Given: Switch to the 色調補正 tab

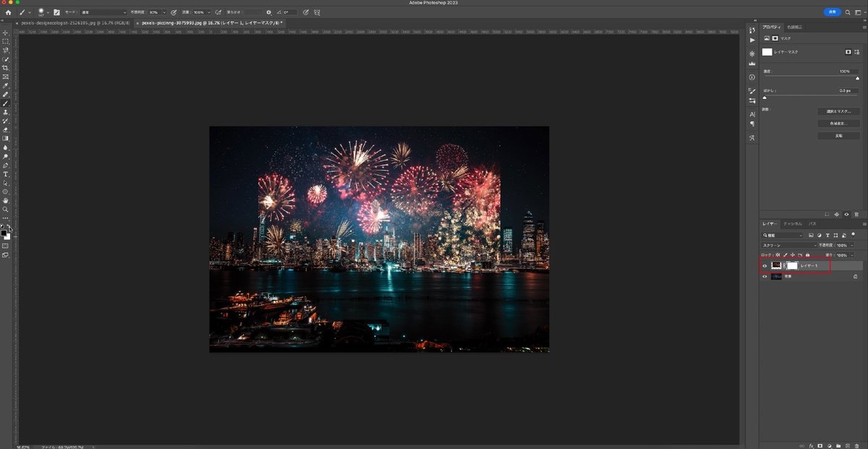Looking at the screenshot, I should pos(793,27).
